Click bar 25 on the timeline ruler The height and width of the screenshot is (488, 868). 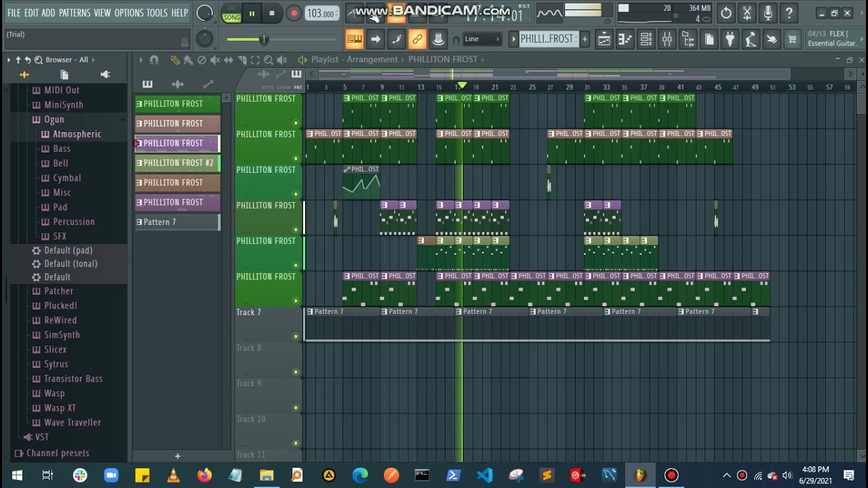pos(532,87)
